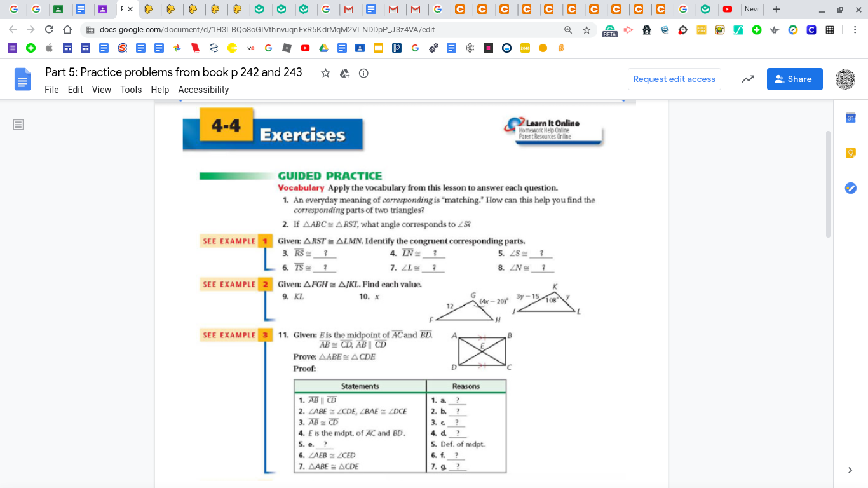Open the Tasks side panel icon
The width and height of the screenshot is (868, 488).
tap(850, 187)
